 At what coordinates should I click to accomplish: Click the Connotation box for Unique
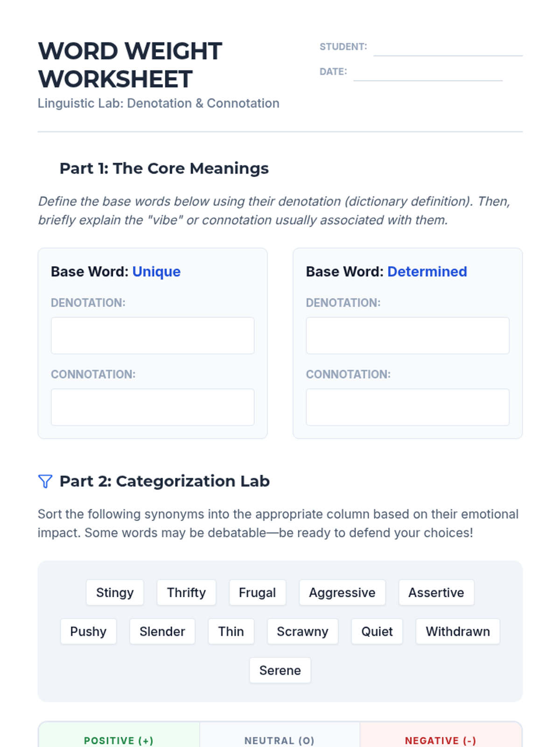(153, 407)
